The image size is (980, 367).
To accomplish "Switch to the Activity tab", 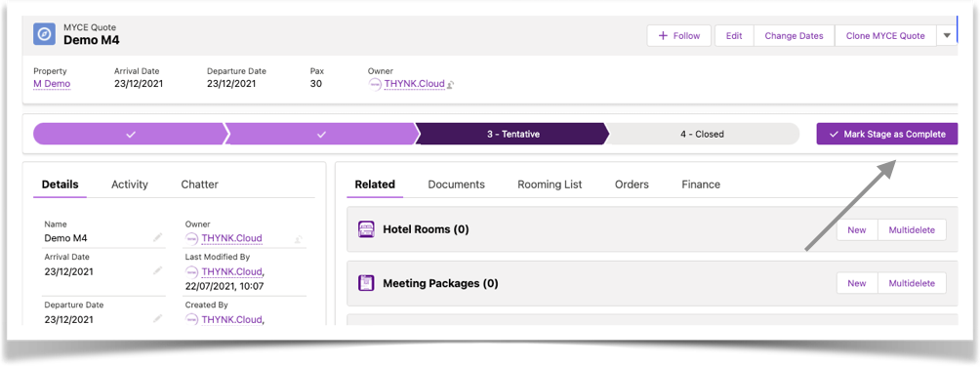I will 130,184.
